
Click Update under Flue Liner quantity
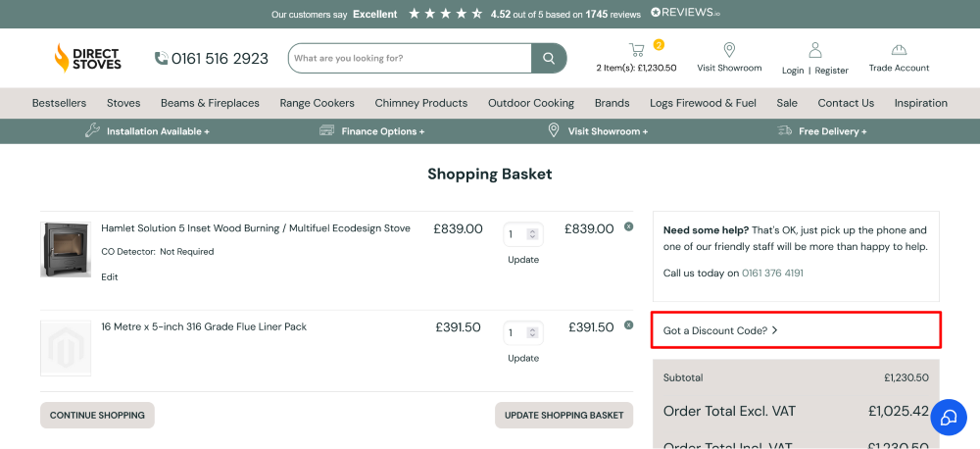523,359
